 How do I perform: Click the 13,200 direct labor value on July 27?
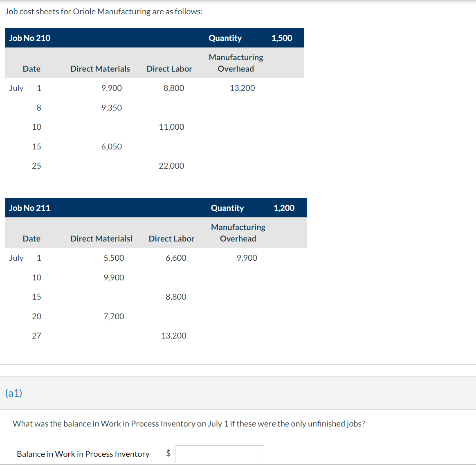(x=174, y=336)
